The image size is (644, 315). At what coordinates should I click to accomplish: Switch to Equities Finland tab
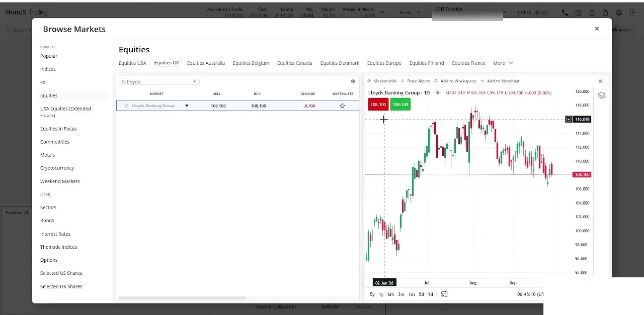[x=427, y=63]
